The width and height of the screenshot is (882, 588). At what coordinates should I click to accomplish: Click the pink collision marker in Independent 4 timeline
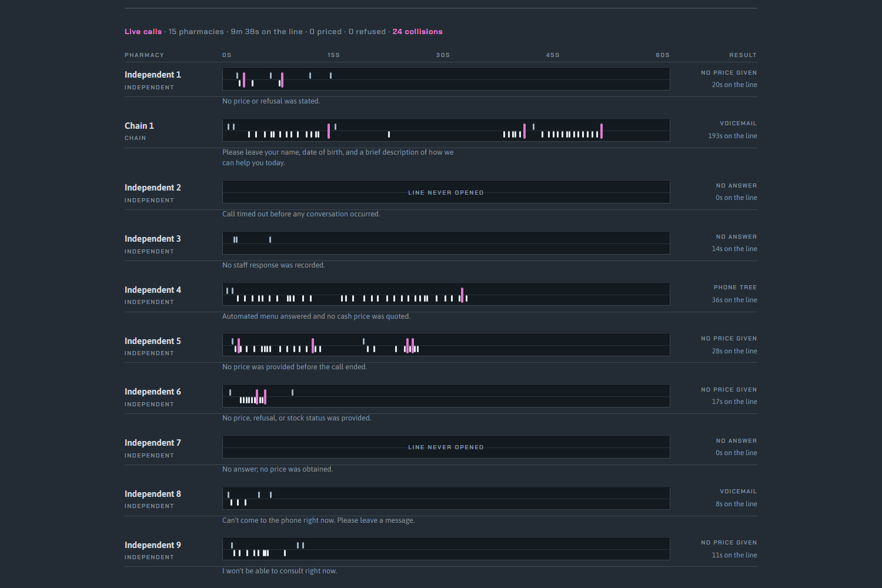click(462, 295)
